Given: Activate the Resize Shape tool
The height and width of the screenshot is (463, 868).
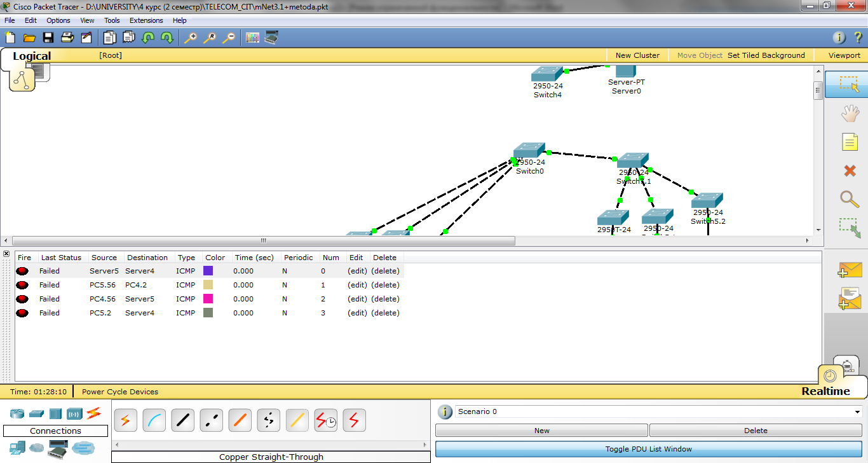Looking at the screenshot, I should (850, 228).
